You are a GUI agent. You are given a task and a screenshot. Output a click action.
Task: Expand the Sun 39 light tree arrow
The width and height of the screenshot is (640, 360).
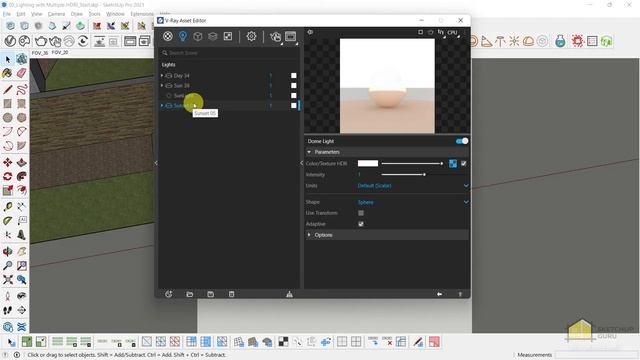pos(162,85)
